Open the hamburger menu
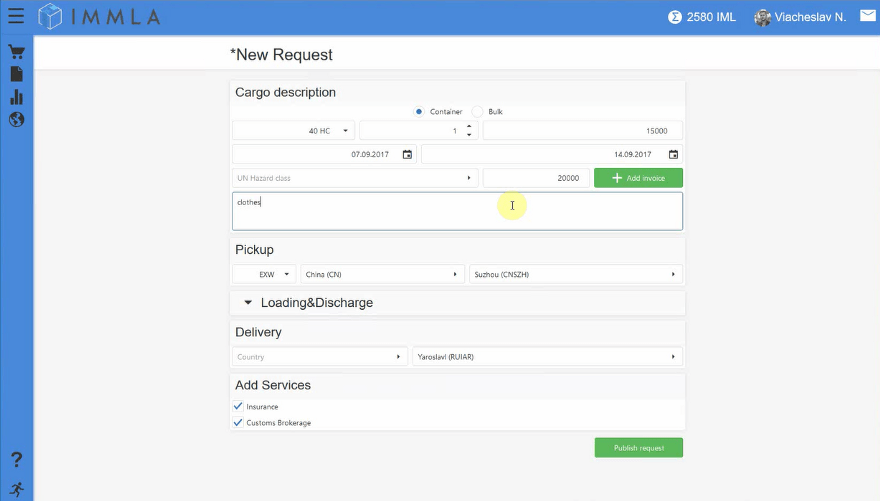Image resolution: width=880 pixels, height=501 pixels. (16, 16)
